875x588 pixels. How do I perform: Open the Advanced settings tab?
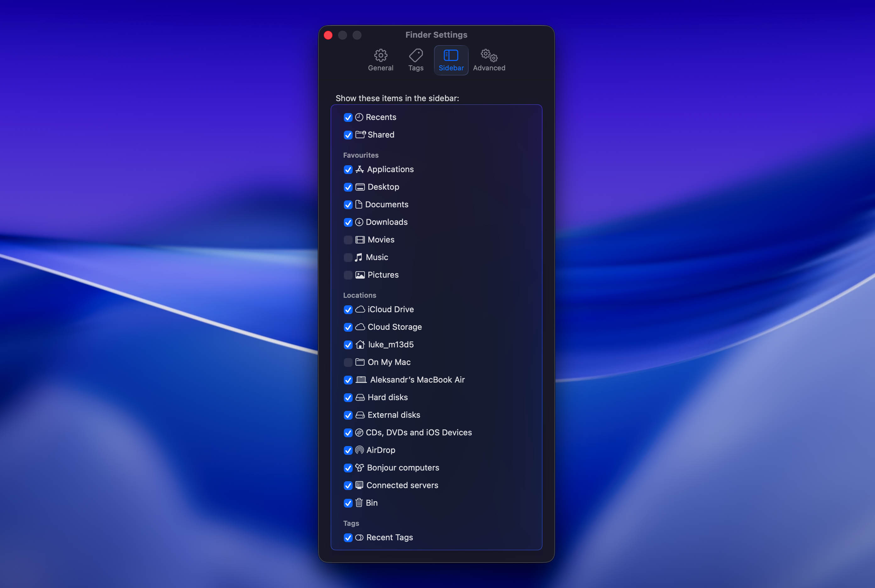489,60
